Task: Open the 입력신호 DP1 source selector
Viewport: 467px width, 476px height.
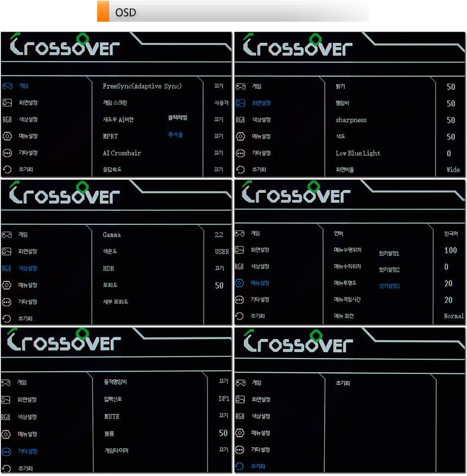Action: [223, 399]
